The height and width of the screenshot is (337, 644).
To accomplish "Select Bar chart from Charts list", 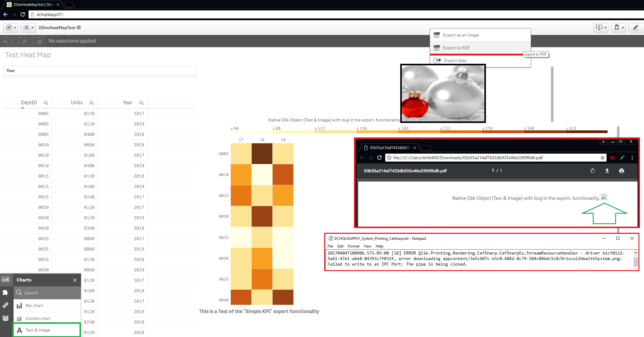I will click(x=47, y=306).
